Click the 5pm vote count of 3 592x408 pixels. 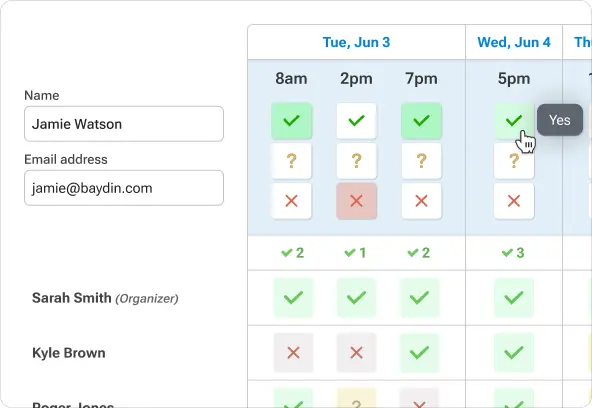click(513, 253)
